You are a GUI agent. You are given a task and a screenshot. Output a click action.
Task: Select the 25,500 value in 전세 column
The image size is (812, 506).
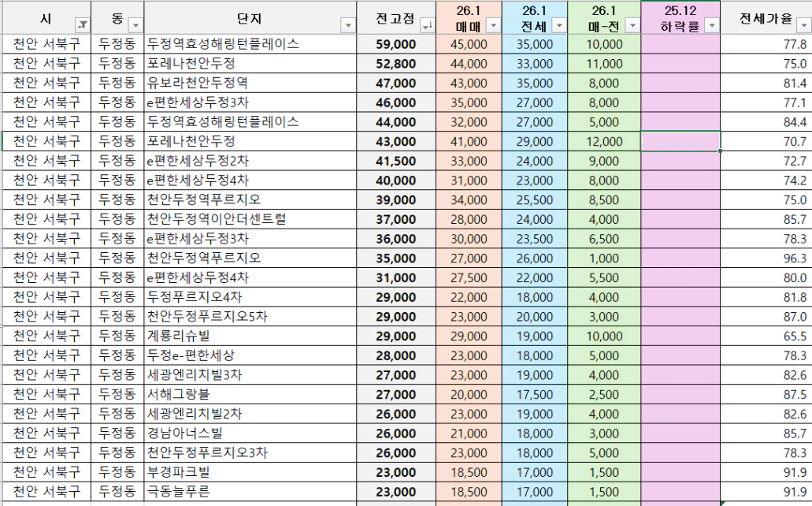(535, 199)
